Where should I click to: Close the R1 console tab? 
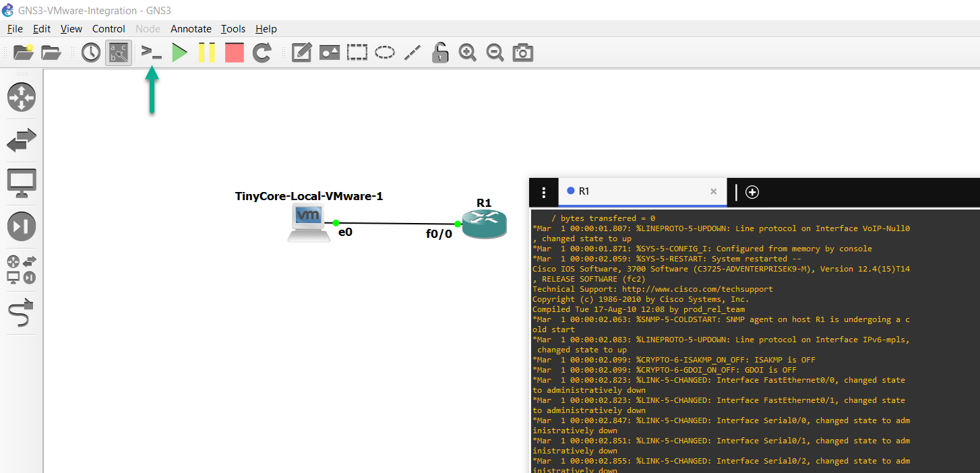click(713, 191)
